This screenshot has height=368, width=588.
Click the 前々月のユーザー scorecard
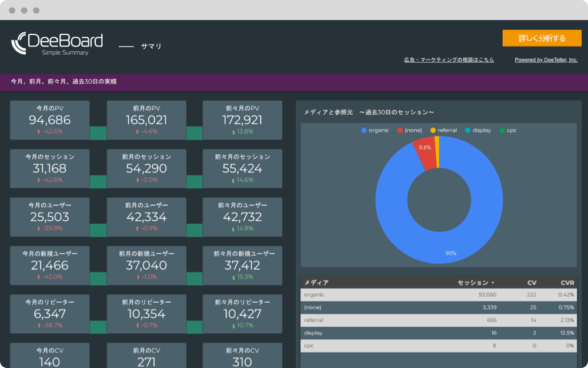tap(242, 217)
